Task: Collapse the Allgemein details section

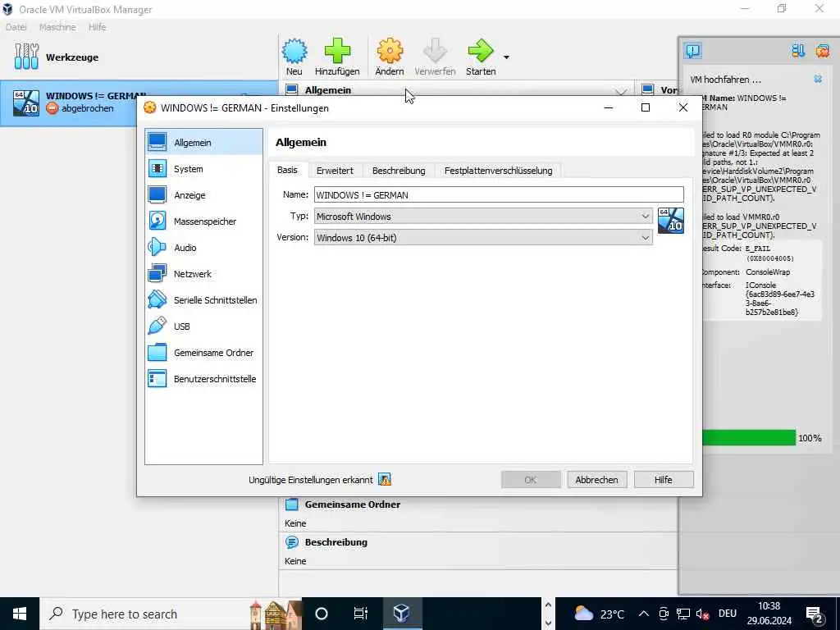Action: coord(620,92)
